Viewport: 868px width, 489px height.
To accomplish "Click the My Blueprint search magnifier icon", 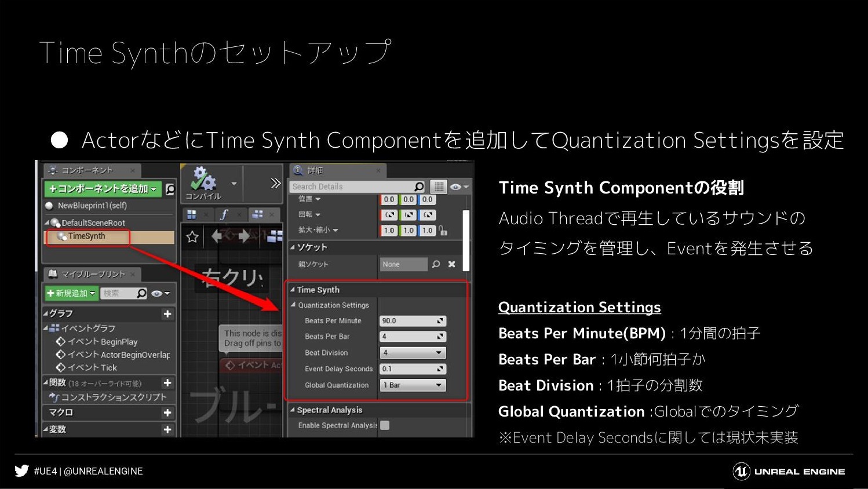I will click(x=142, y=293).
